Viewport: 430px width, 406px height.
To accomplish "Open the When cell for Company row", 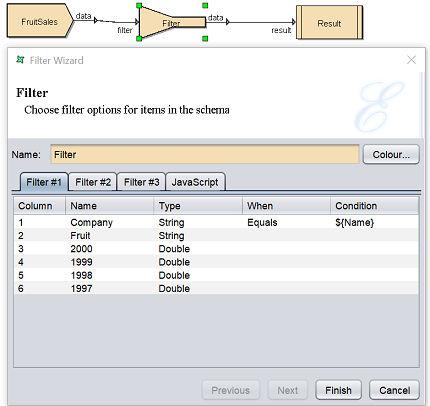I will coord(286,222).
